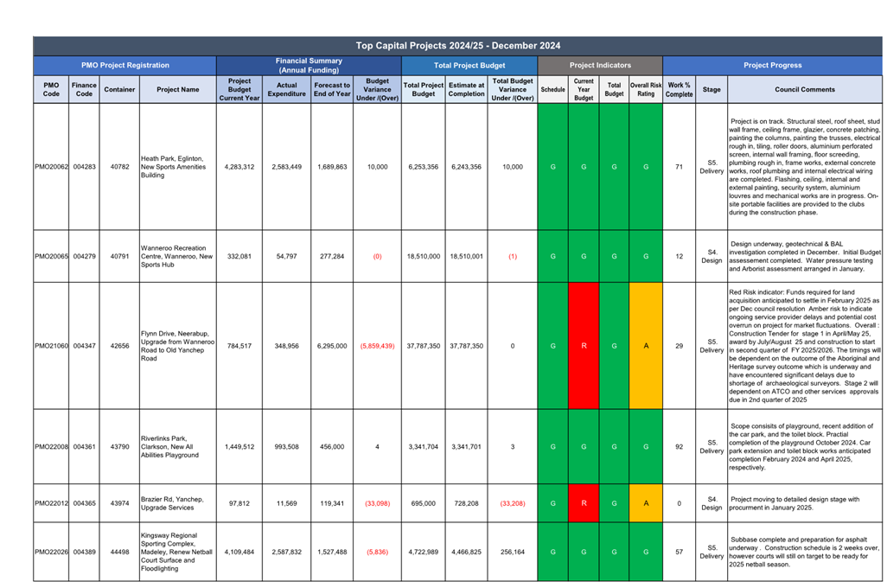Click the 'Council Comments' column header
Screen dimensions: 887x588
click(805, 89)
